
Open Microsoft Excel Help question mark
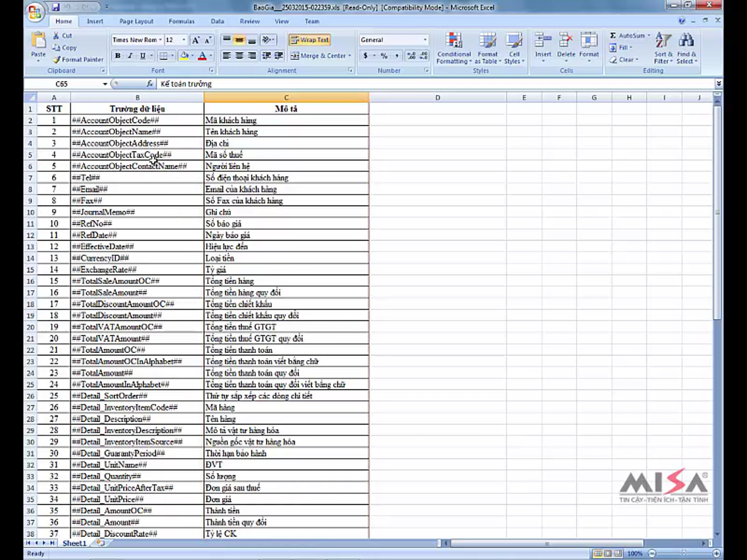pyautogui.click(x=682, y=21)
